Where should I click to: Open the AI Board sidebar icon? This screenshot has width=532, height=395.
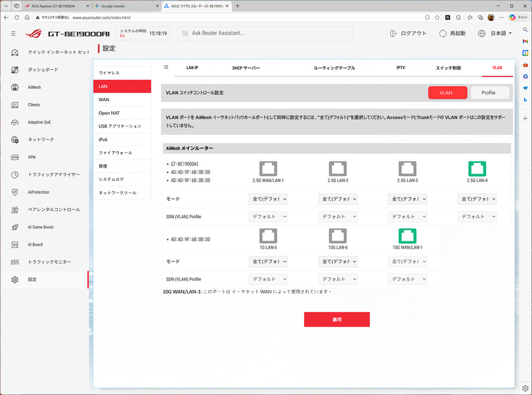(x=15, y=244)
